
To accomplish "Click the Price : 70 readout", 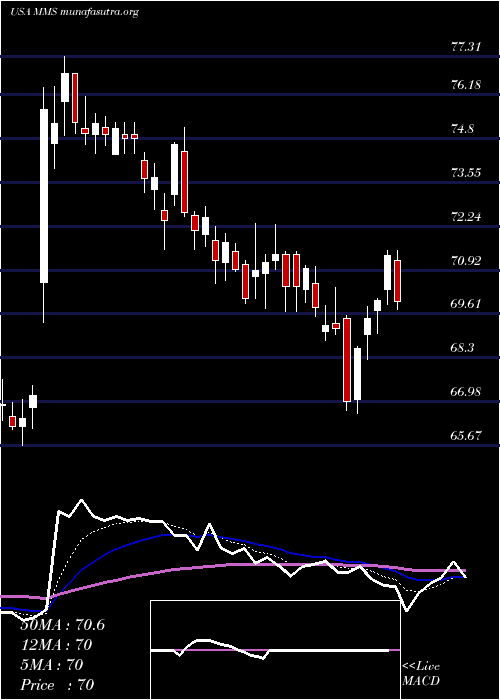I will (58, 685).
